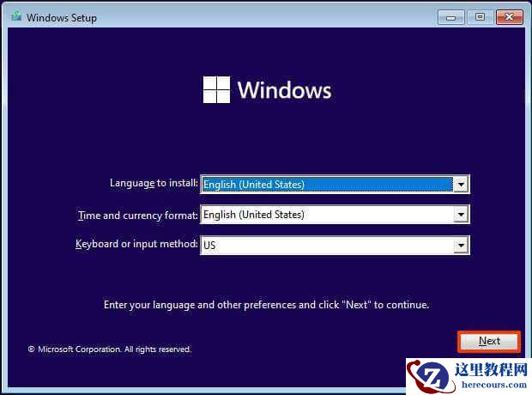
Task: Click the "Windows Setup" title text
Action: point(62,18)
